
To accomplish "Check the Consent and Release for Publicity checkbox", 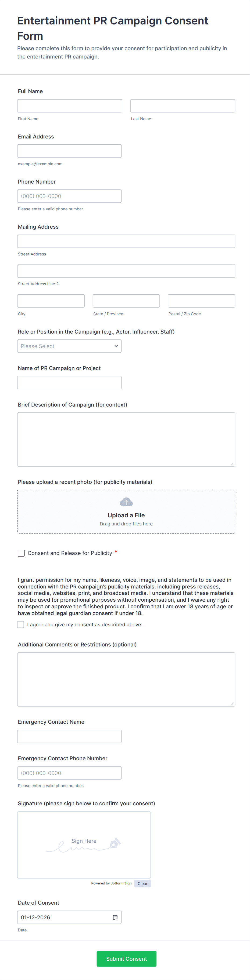I will point(21,553).
